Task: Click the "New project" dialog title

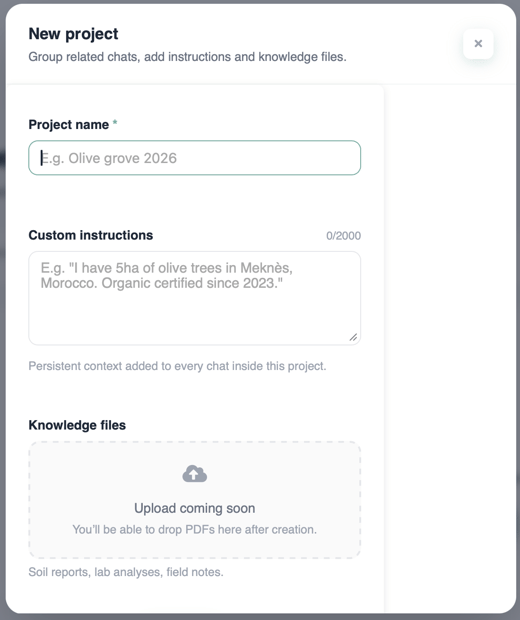Action: point(73,34)
